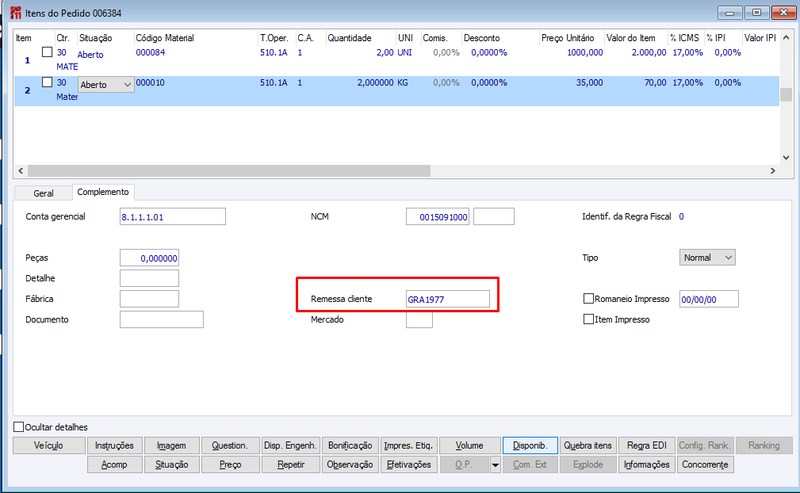Toggle the Item Impresso checkbox
The width and height of the screenshot is (800, 493).
coord(588,319)
